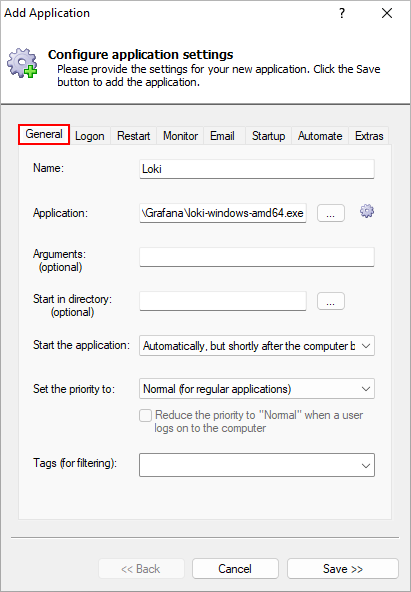
Task: Click the gear icon beside Application field
Action: point(367,211)
